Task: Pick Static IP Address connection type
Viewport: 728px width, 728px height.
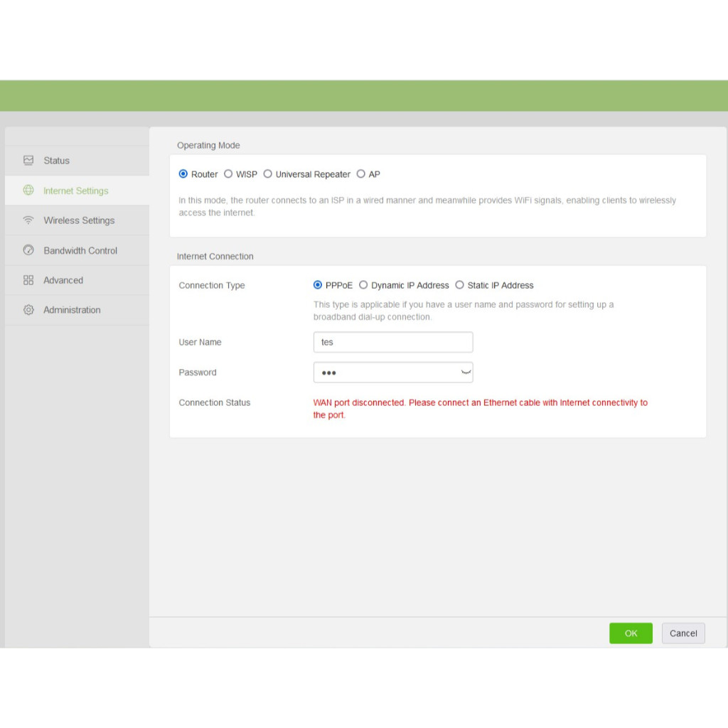Action: pos(459,285)
